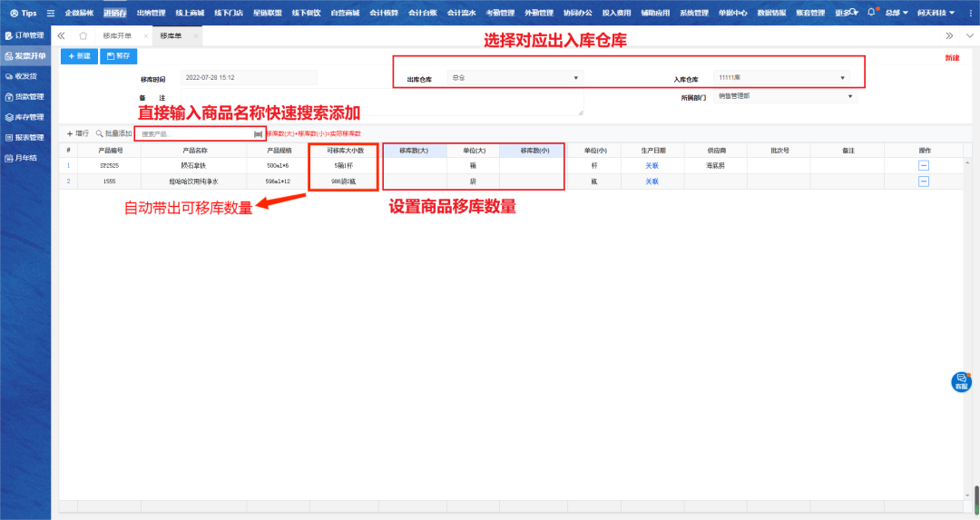Click the 暂存 save draft button

[x=118, y=56]
